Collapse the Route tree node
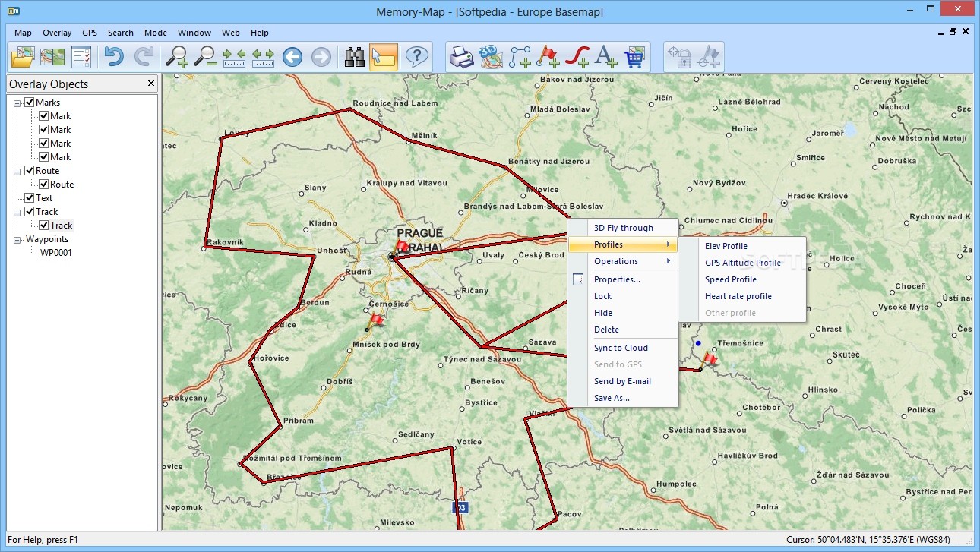The image size is (980, 552). pyautogui.click(x=17, y=171)
